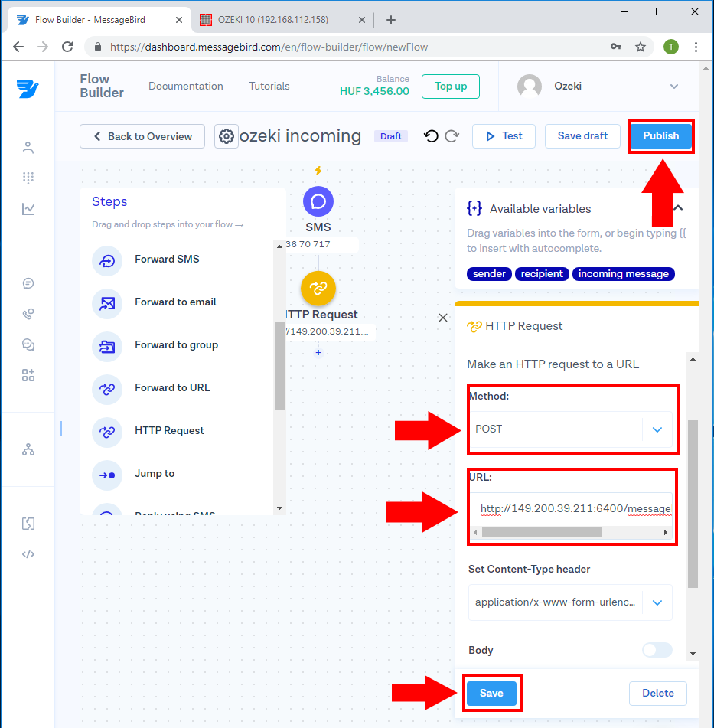This screenshot has height=728, width=714.
Task: Open the Documentation menu item
Action: click(x=186, y=87)
